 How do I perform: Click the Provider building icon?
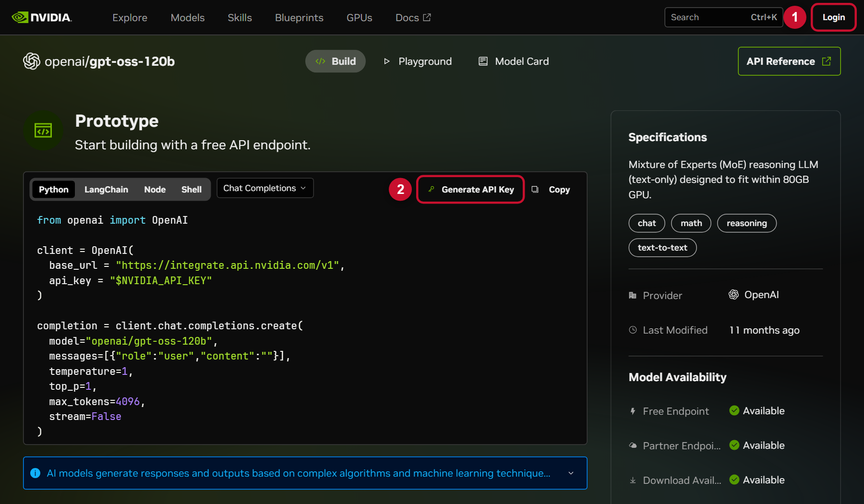point(633,295)
